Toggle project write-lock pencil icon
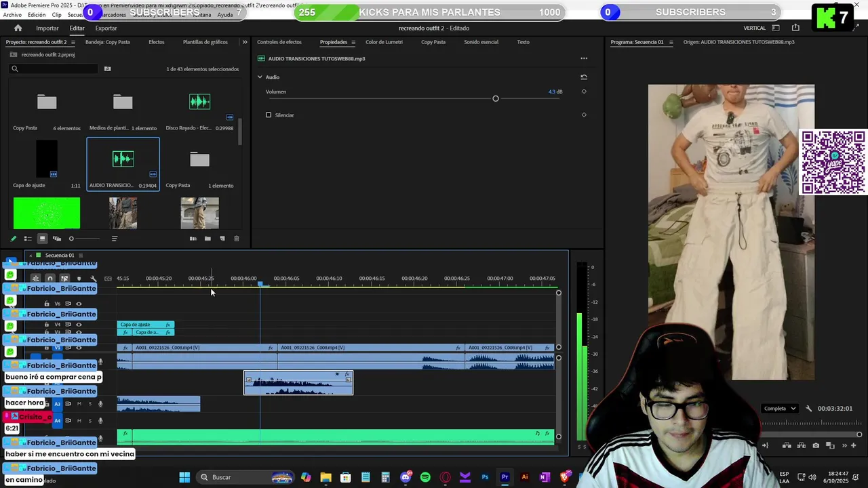The height and width of the screenshot is (488, 868). click(x=13, y=239)
